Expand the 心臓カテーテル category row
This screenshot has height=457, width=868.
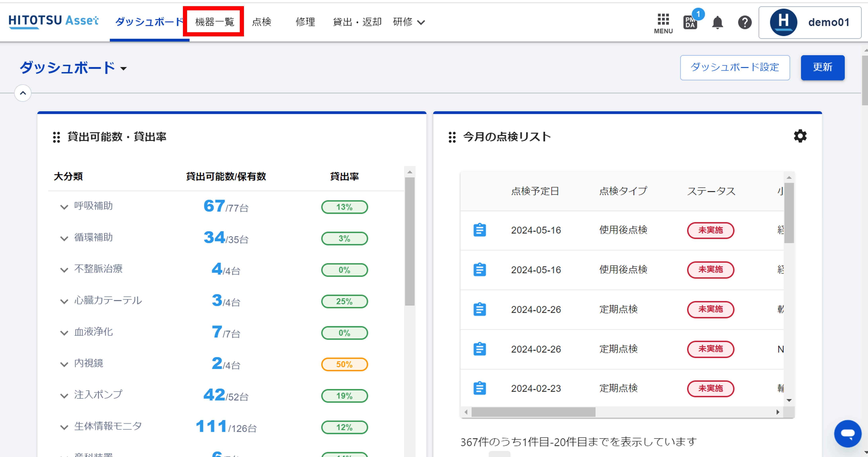(64, 301)
